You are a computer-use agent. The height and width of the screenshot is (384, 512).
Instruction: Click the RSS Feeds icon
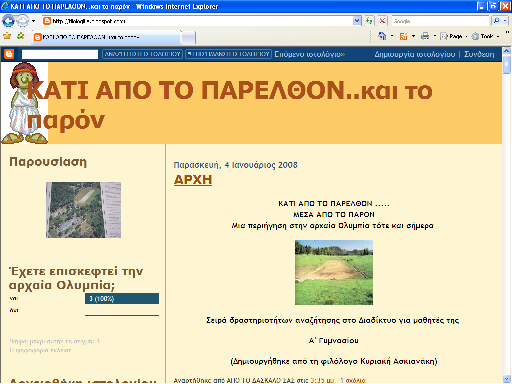coord(403,36)
